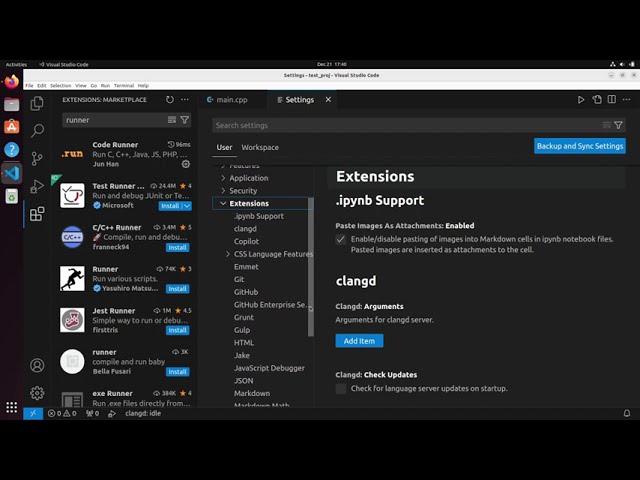Click the settings tree scrollbar
The width and height of the screenshot is (640, 480).
(x=311, y=267)
